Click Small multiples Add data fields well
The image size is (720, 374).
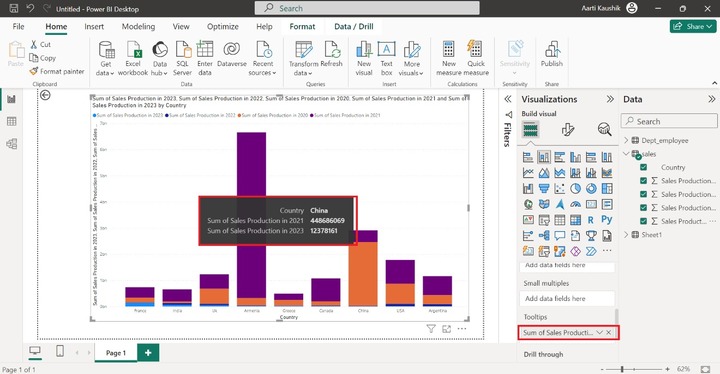[x=567, y=299]
